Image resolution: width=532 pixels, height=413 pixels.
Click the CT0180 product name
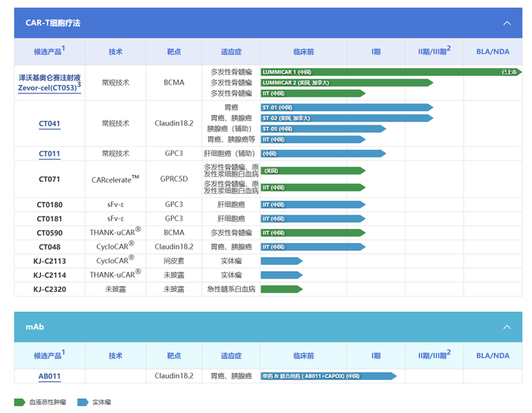(x=49, y=205)
